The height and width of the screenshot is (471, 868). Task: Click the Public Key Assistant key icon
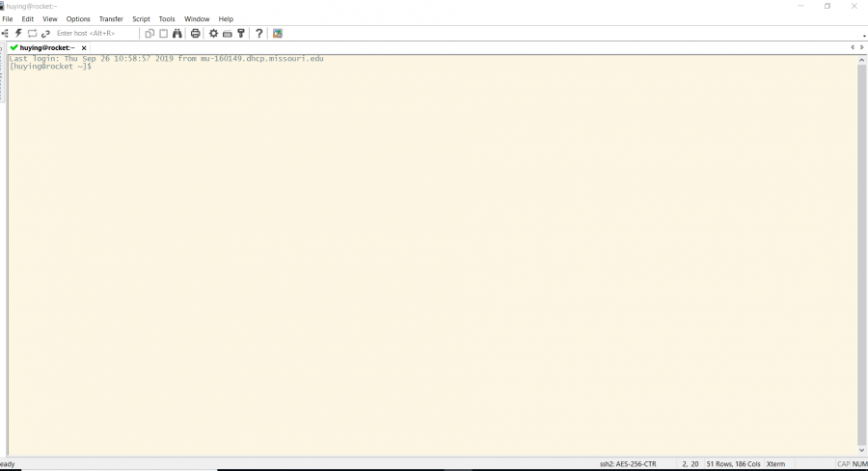240,34
